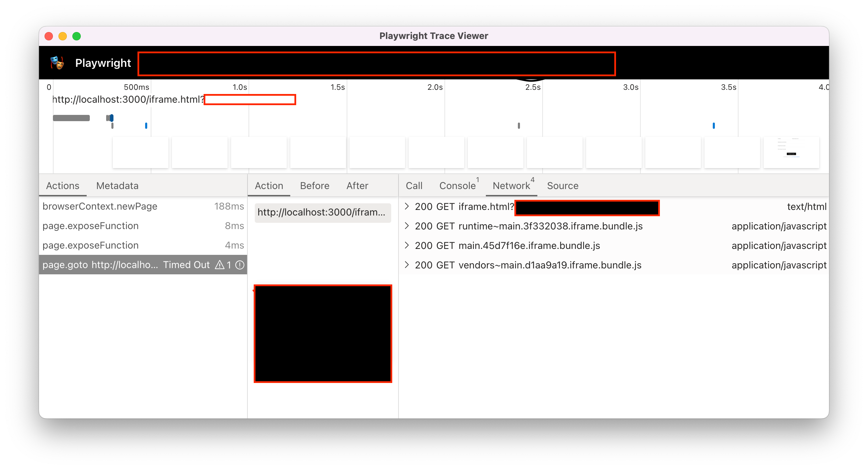Select the first page.exposeFunction action
Image resolution: width=868 pixels, height=470 pixels.
(90, 226)
